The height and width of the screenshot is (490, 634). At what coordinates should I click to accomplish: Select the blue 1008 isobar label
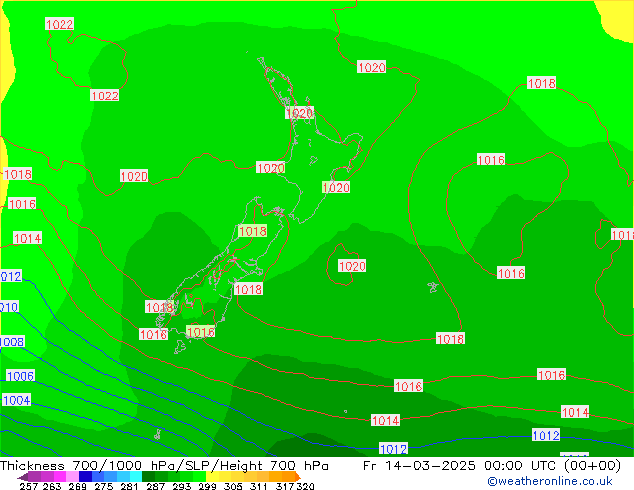[12, 342]
